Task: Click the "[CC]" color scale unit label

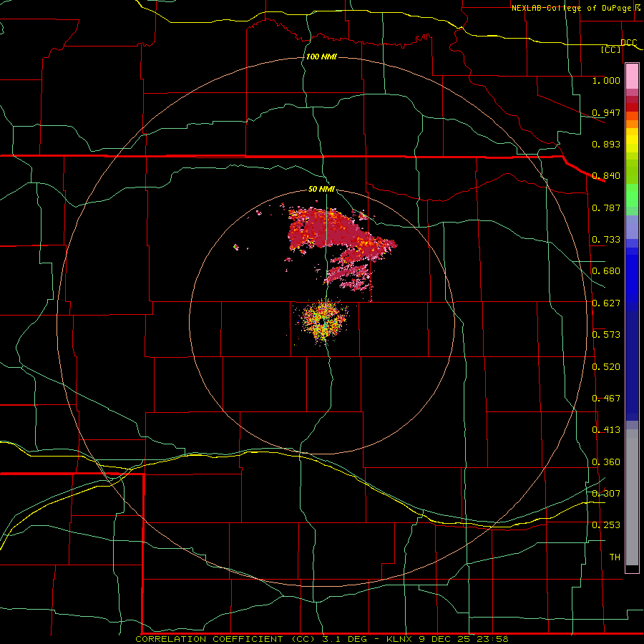Action: coord(611,49)
